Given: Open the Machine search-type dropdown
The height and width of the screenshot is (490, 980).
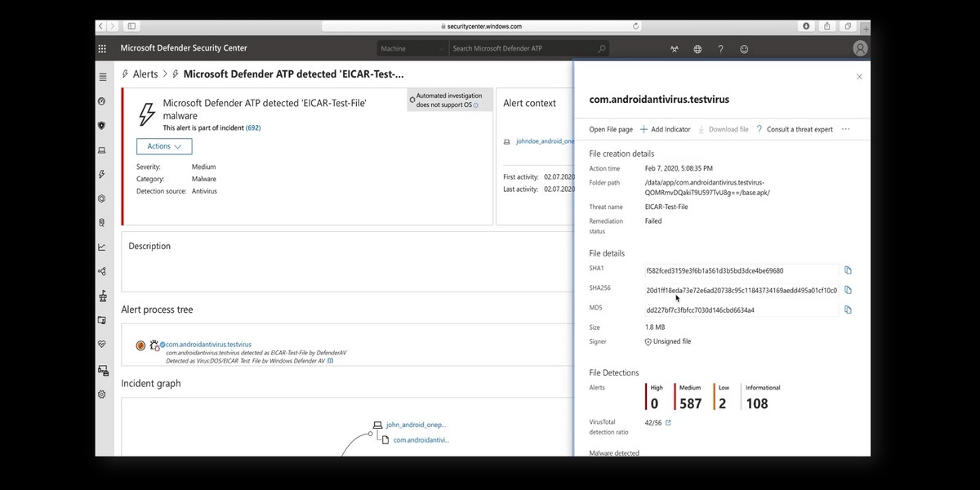Looking at the screenshot, I should click(412, 48).
